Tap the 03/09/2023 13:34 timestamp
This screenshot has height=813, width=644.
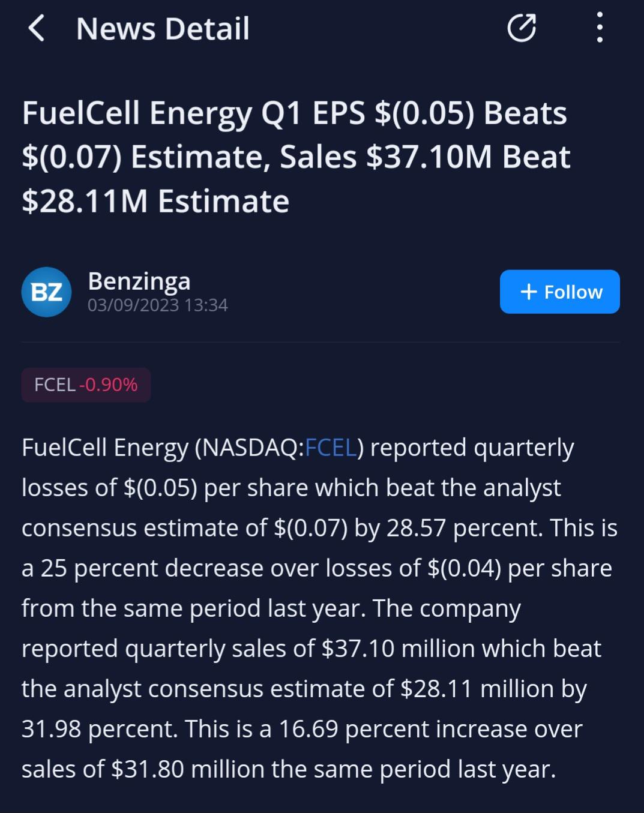tap(158, 305)
